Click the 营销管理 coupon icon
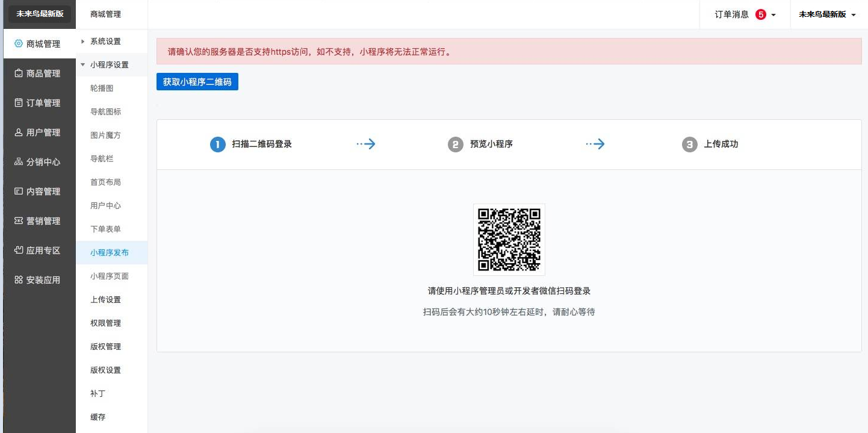This screenshot has height=433, width=868. (x=19, y=221)
